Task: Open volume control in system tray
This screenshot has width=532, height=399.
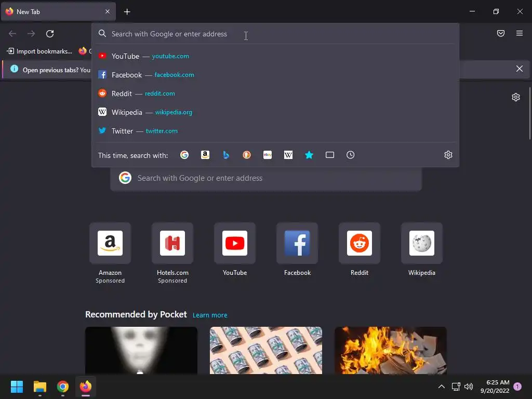Action: point(469,387)
